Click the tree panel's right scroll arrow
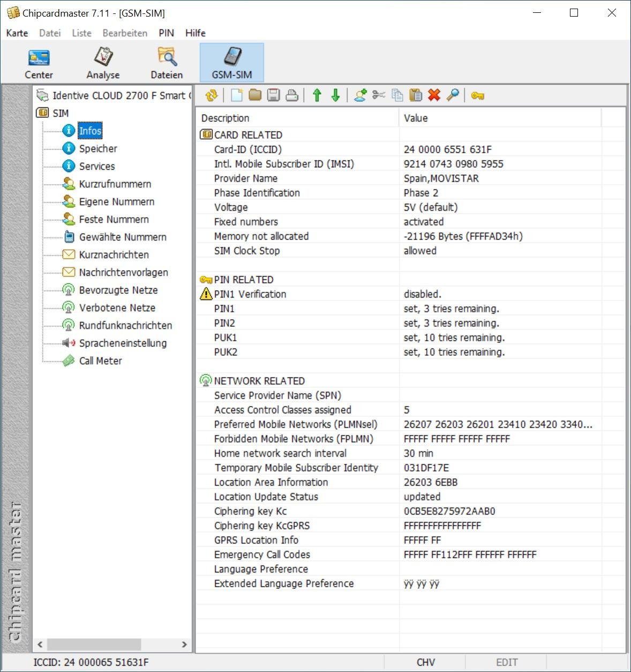 click(184, 644)
